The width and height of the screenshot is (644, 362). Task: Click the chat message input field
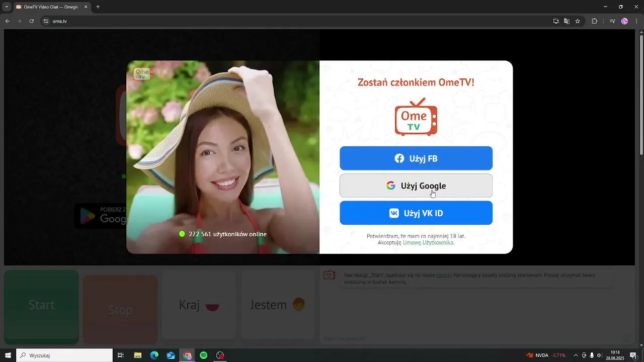coord(470,338)
